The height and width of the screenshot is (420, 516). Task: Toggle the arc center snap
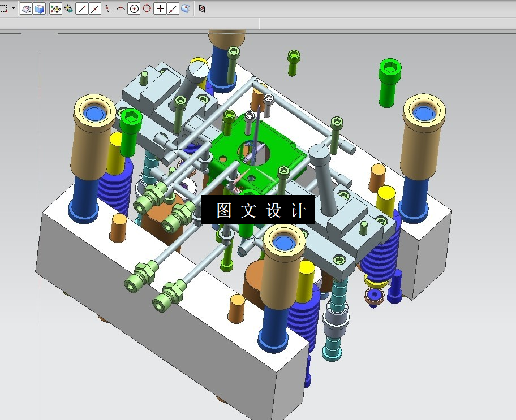134,9
